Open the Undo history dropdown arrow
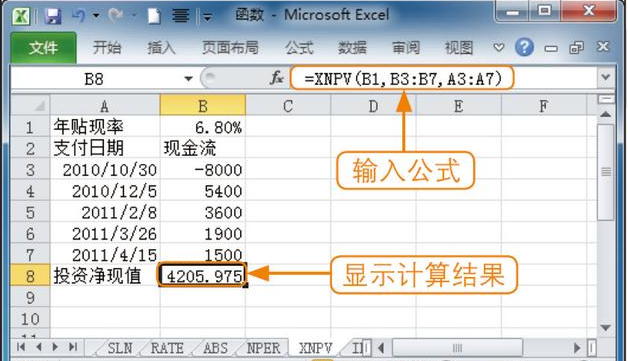This screenshot has width=628, height=361. coord(96,16)
